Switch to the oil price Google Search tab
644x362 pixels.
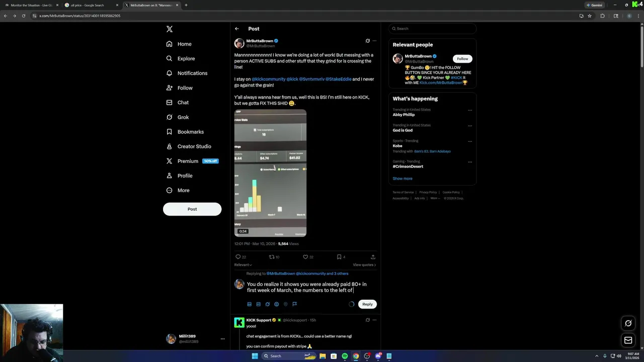click(x=91, y=5)
